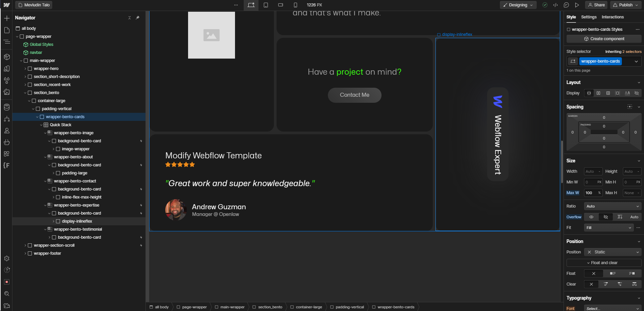Set Overflow to hidden with the eye-slash icon

[605, 217]
